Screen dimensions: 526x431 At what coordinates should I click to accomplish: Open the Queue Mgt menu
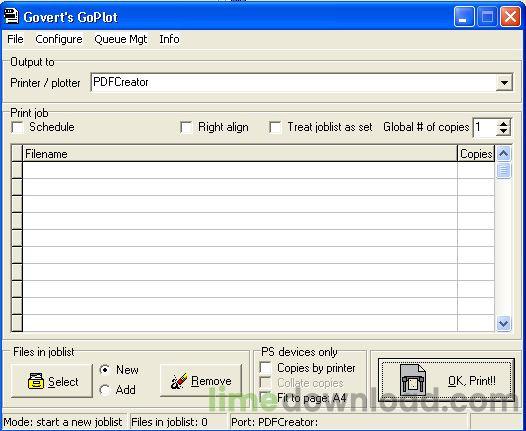pyautogui.click(x=121, y=39)
